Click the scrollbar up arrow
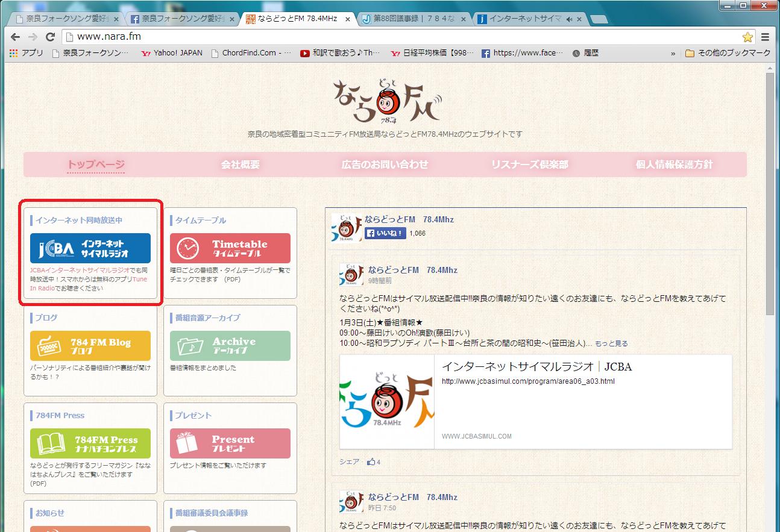The height and width of the screenshot is (532, 780). click(x=770, y=69)
